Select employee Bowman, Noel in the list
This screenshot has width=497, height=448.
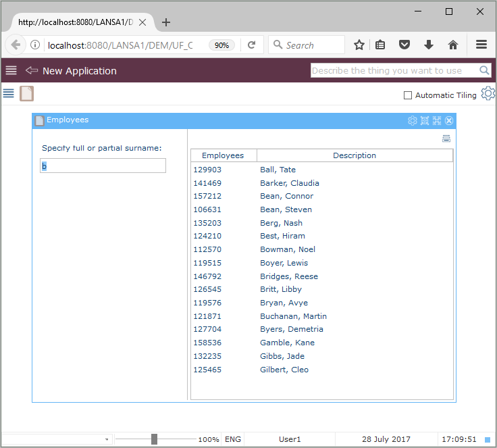(287, 249)
